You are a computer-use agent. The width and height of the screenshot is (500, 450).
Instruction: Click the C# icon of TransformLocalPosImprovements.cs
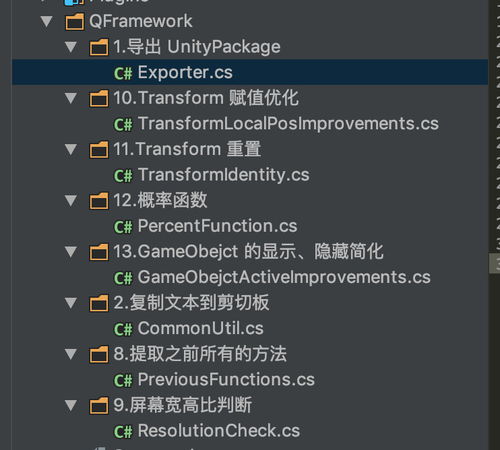[x=123, y=124]
